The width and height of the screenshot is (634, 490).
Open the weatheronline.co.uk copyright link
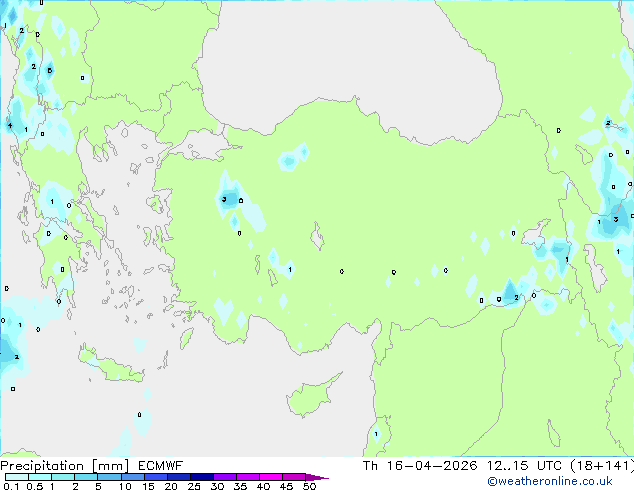click(x=549, y=481)
